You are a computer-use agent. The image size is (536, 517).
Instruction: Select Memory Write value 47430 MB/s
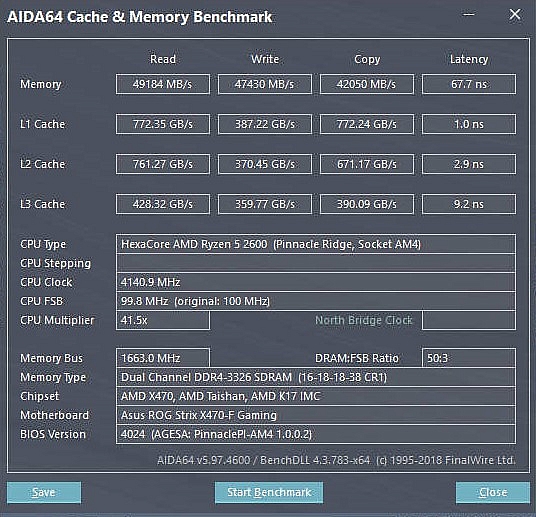point(265,84)
